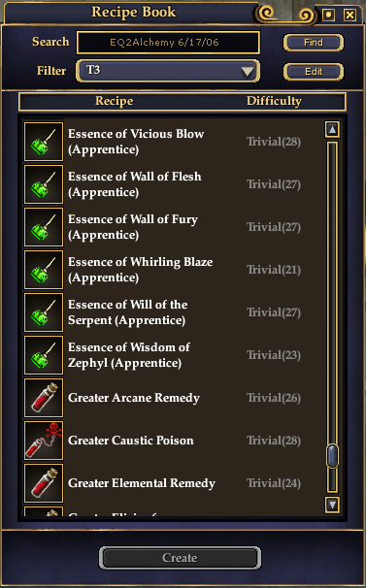Click the Edit filter button

pos(313,71)
